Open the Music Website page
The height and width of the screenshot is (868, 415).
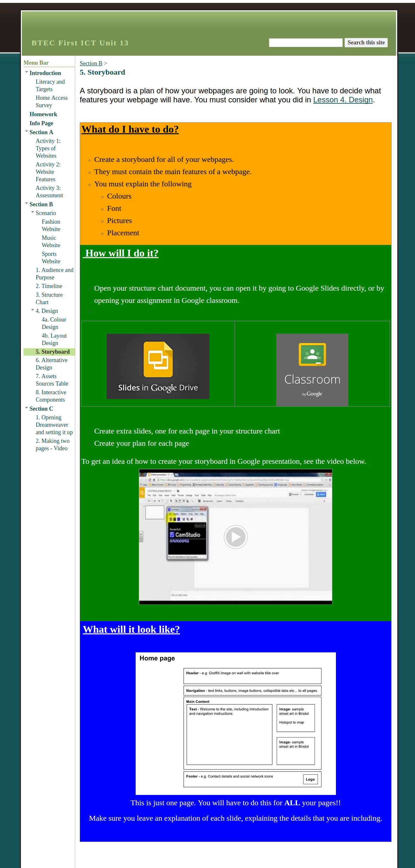pos(51,242)
